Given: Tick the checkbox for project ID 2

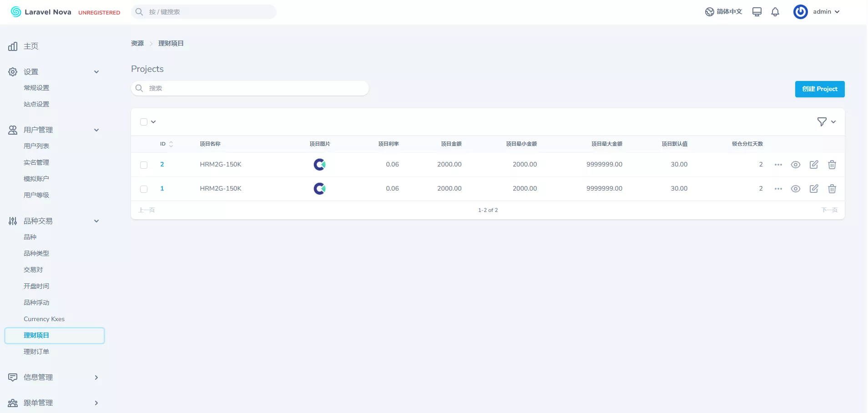Looking at the screenshot, I should pyautogui.click(x=144, y=165).
